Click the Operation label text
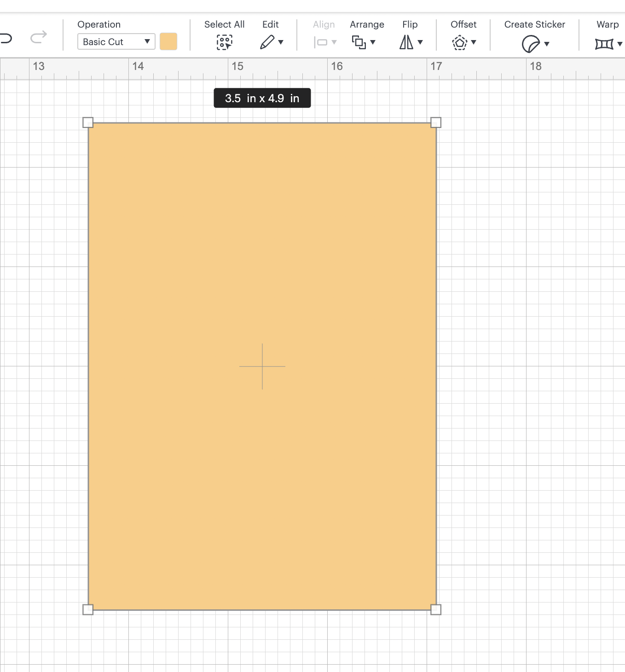 [99, 25]
